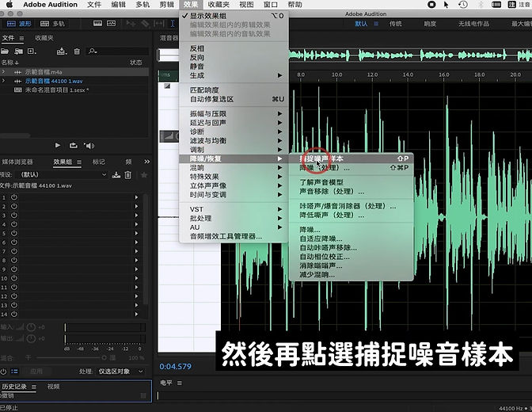Delete preset with Effects Rack trash icon

click(x=128, y=175)
